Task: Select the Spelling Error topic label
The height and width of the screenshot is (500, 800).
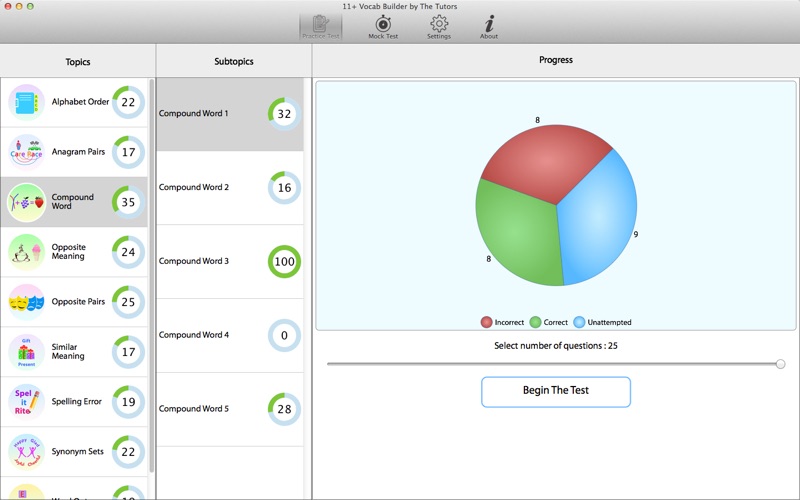Action: (x=77, y=402)
